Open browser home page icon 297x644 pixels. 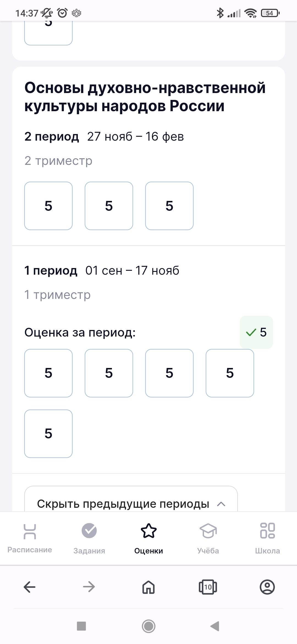click(x=148, y=587)
